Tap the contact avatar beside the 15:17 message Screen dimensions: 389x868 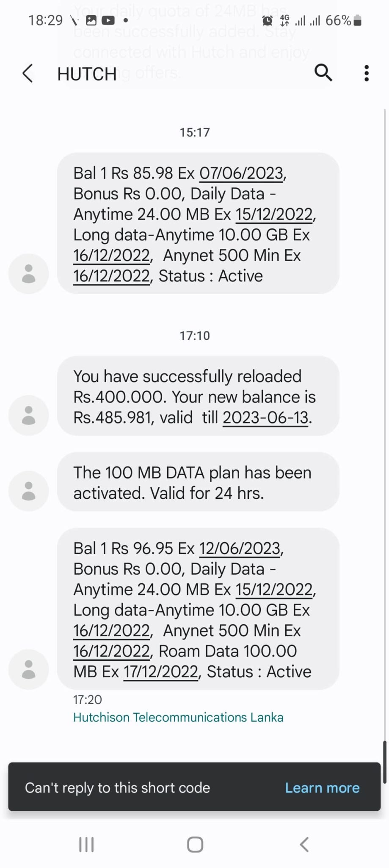point(28,274)
